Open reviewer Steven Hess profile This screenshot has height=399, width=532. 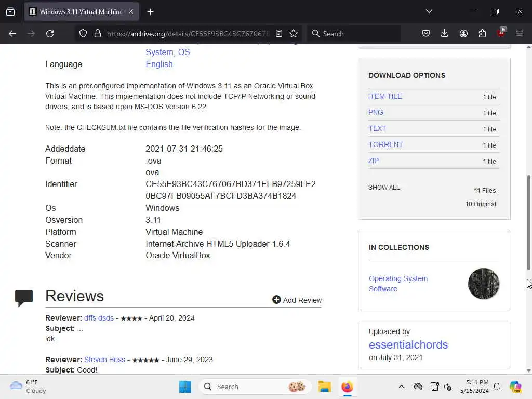104,360
